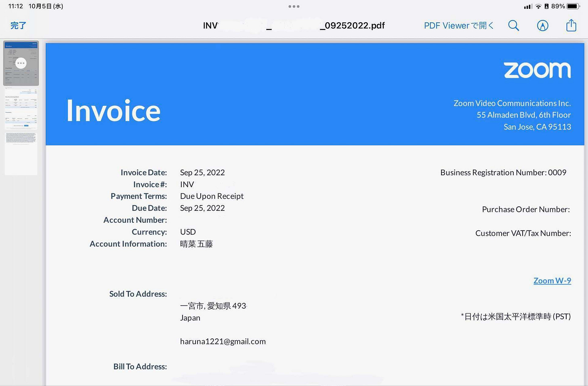Open the share sheet icon

[571, 25]
